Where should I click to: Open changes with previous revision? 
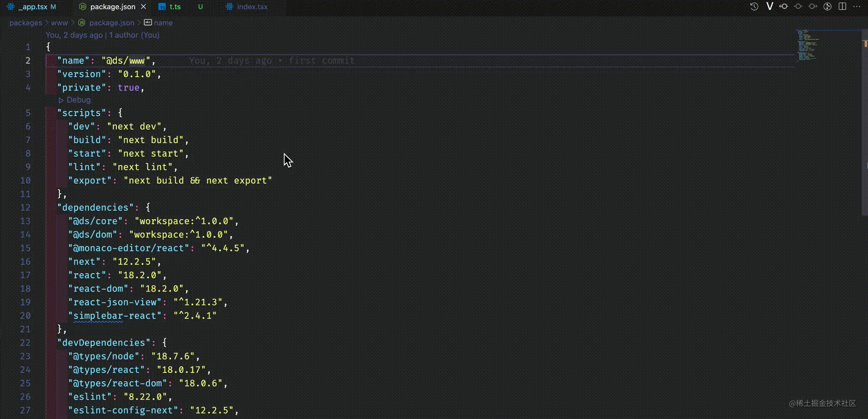point(783,7)
